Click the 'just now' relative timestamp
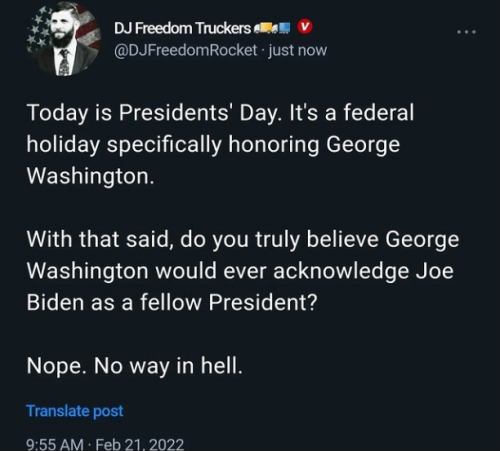This screenshot has height=451, width=500. (x=298, y=50)
